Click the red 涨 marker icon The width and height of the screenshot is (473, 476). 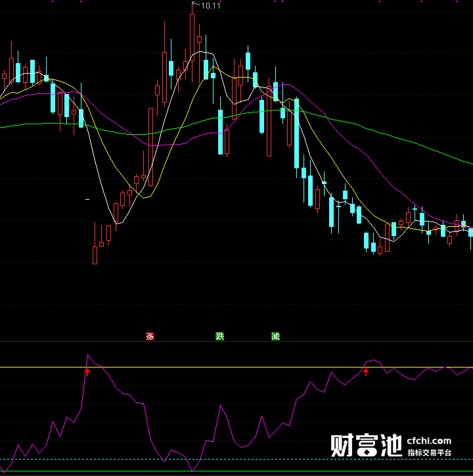[150, 337]
